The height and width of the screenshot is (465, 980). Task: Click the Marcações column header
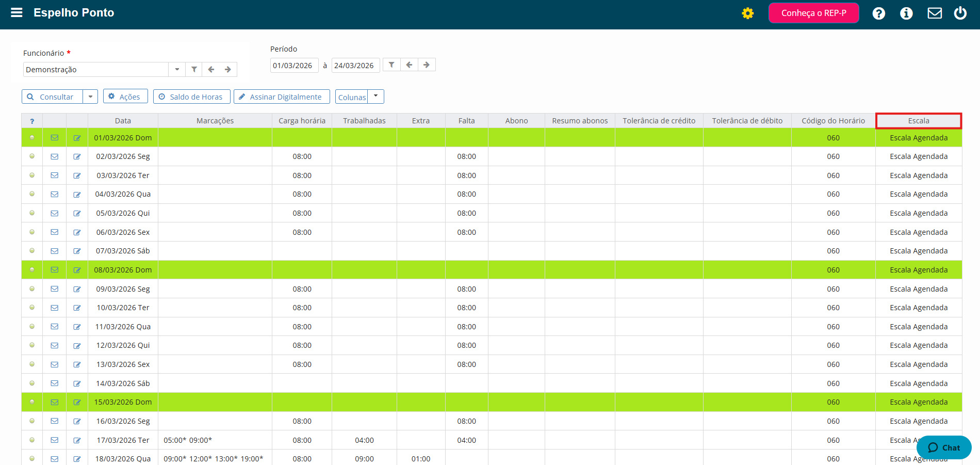tap(215, 121)
